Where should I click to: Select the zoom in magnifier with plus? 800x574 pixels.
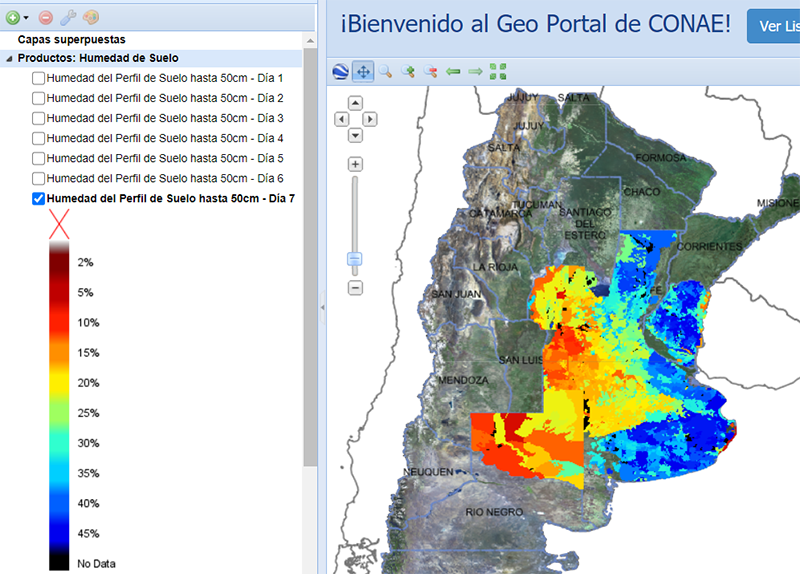click(x=408, y=71)
